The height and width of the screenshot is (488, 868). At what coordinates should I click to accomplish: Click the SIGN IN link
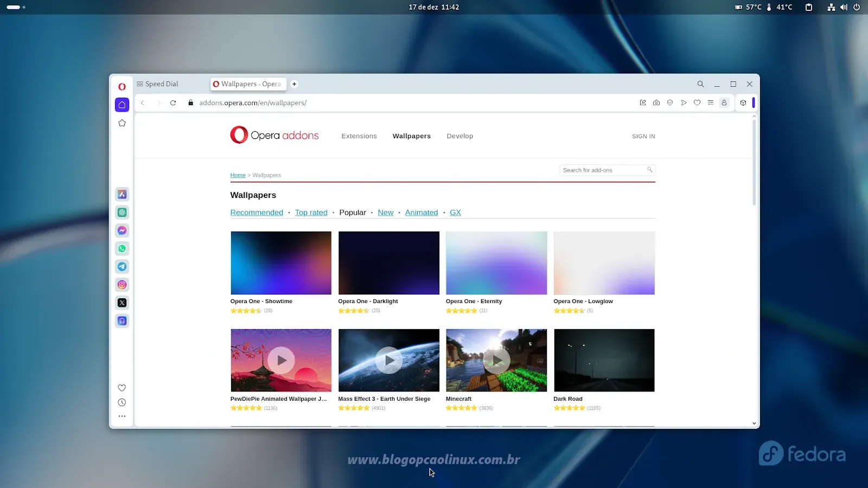(x=643, y=137)
